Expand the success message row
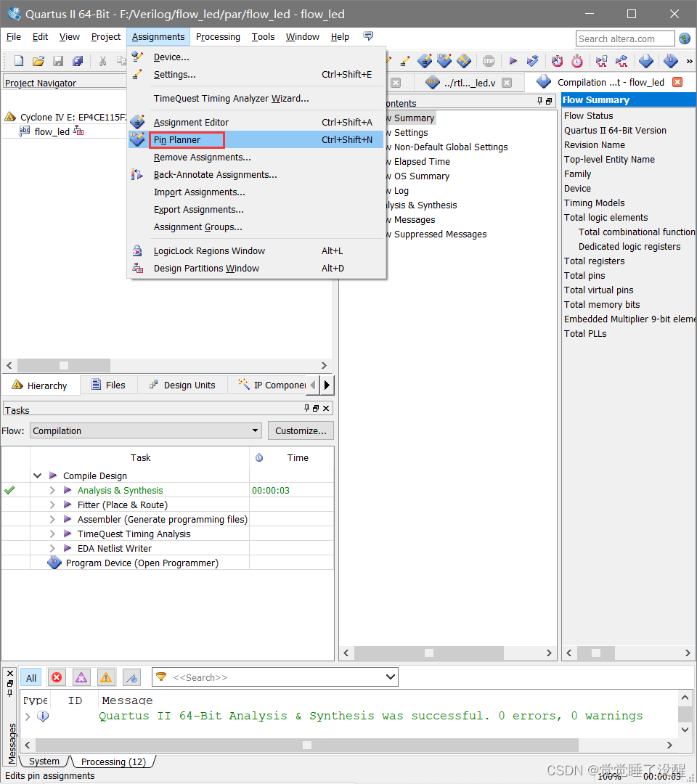 tap(28, 716)
